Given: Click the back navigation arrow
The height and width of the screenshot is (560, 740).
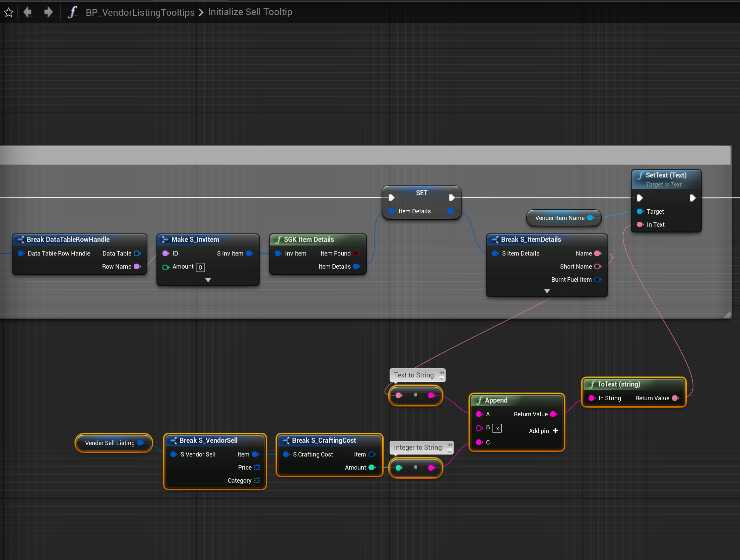Looking at the screenshot, I should click(27, 12).
